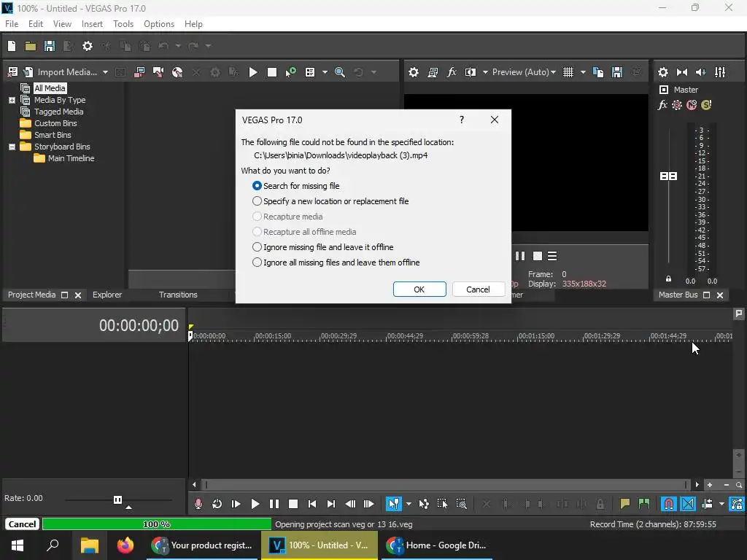Click the dialog help question mark
This screenshot has width=747, height=560.
(x=462, y=120)
